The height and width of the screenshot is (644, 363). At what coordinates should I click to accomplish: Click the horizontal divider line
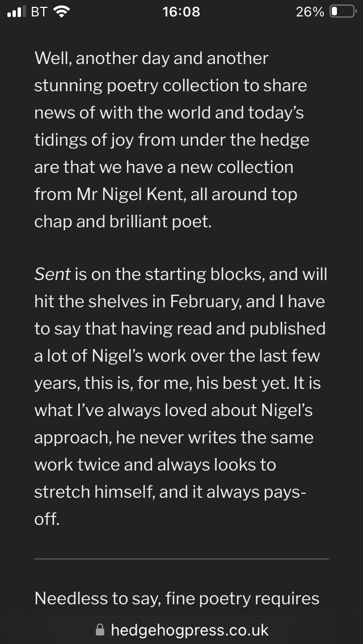(x=181, y=559)
